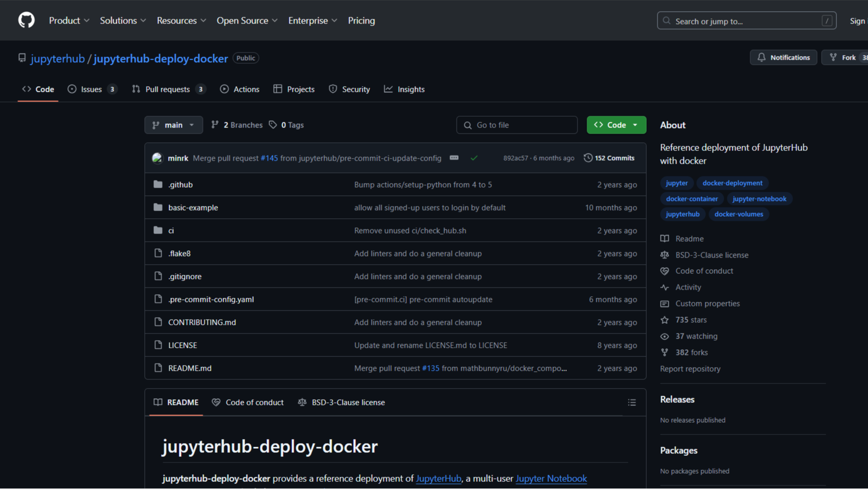Viewport: 868px width, 489px height.
Task: Open the Actions tab
Action: pos(240,89)
